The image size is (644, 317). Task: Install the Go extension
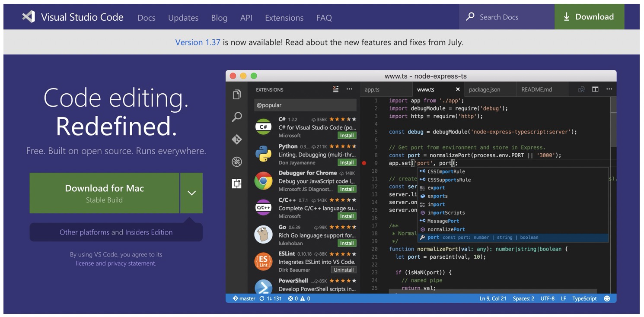tap(347, 243)
